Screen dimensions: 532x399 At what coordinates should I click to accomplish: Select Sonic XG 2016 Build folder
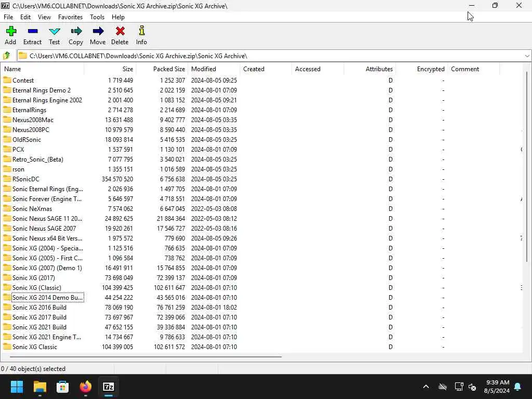[39, 307]
